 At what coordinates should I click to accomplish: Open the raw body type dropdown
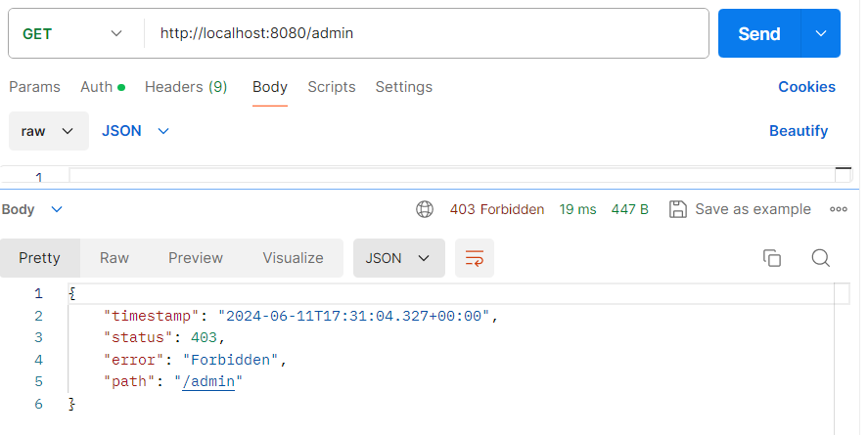click(48, 131)
